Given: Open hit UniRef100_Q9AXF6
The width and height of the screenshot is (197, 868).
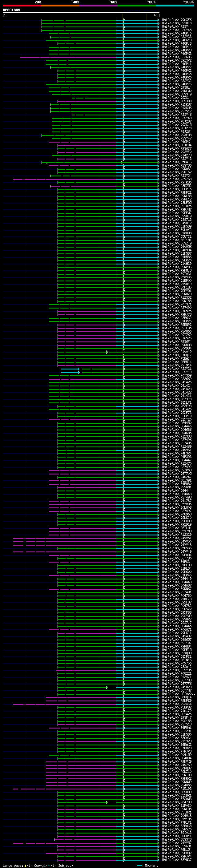Looking at the screenshot, I should click(x=177, y=20).
